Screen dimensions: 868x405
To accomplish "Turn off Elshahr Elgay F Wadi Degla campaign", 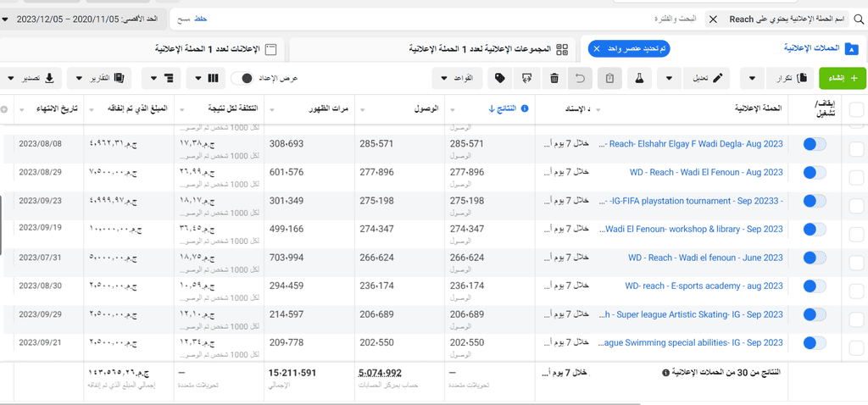I will click(x=815, y=144).
